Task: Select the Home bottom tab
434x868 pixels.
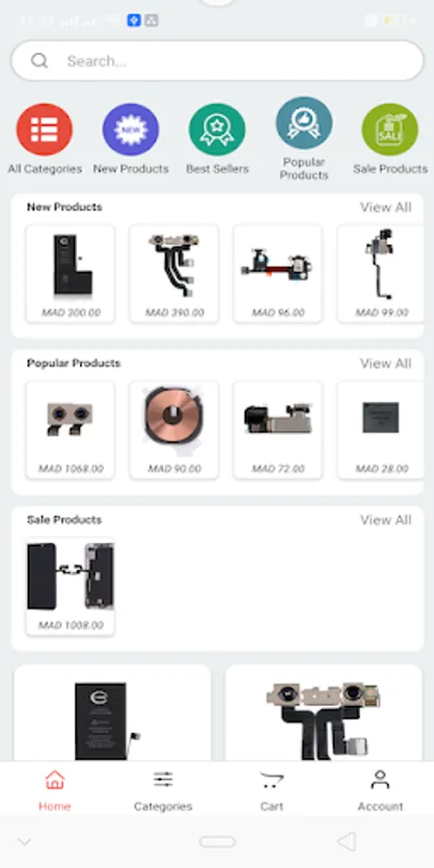Action: click(x=54, y=791)
